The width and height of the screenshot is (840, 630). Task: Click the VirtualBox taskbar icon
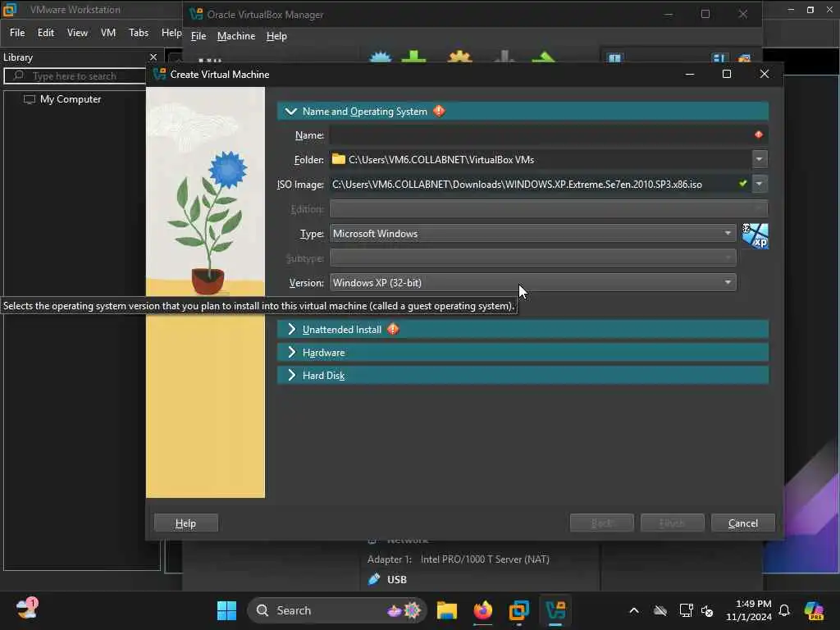555,610
